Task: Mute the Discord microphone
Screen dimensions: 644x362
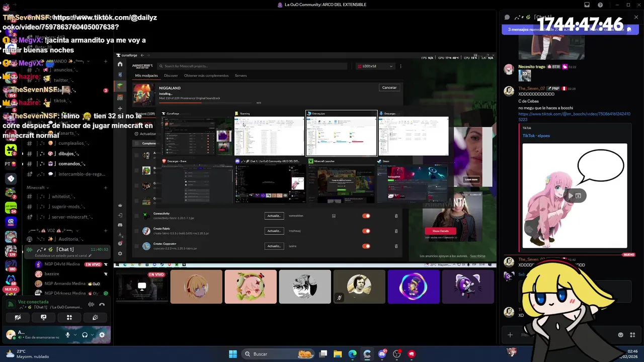Action: (67, 335)
